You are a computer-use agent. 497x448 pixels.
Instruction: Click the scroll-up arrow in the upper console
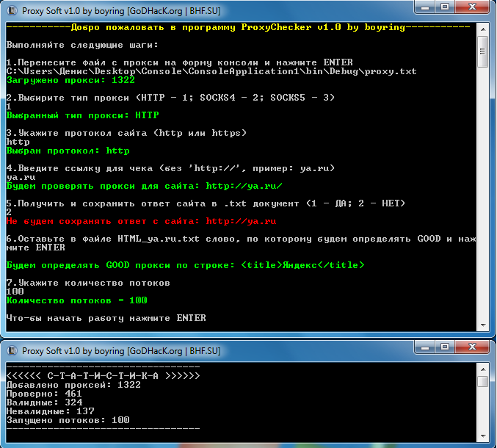pyautogui.click(x=482, y=28)
